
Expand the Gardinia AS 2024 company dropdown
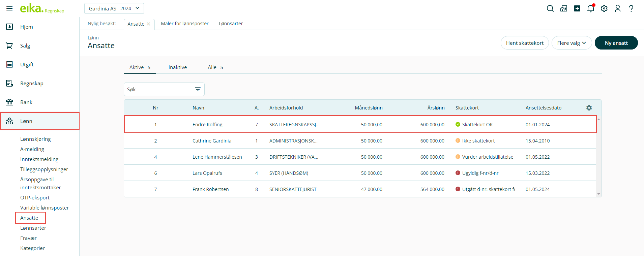point(114,8)
